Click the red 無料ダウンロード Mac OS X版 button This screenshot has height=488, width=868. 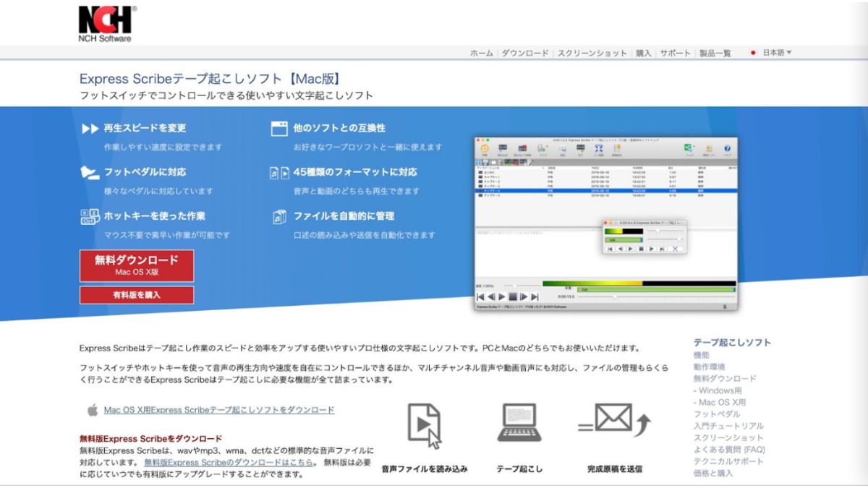tap(137, 265)
